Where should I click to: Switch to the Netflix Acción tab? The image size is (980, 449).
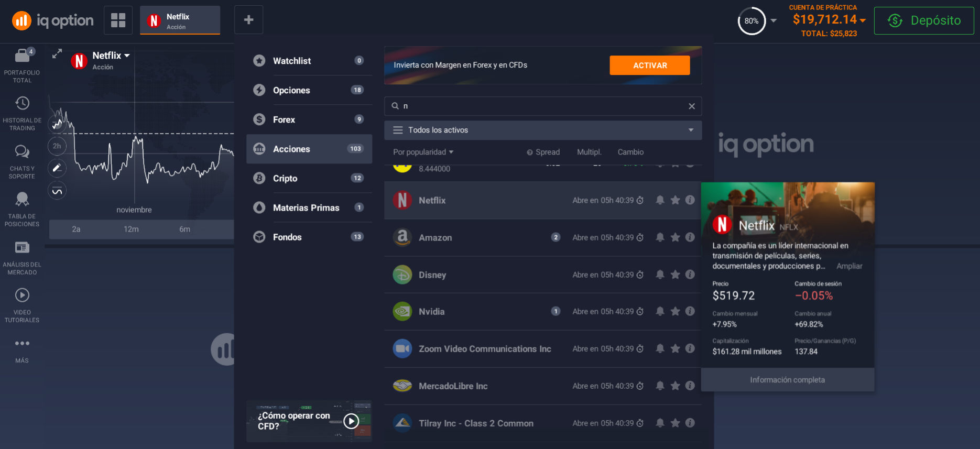pyautogui.click(x=180, y=20)
